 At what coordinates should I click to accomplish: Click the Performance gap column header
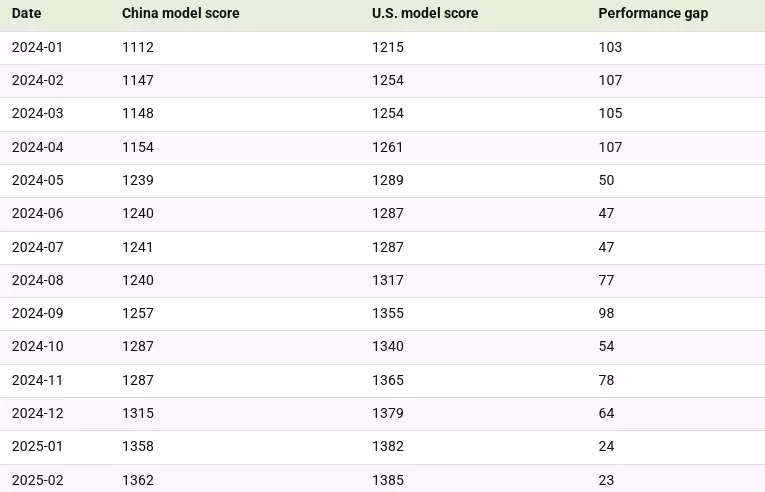(653, 14)
